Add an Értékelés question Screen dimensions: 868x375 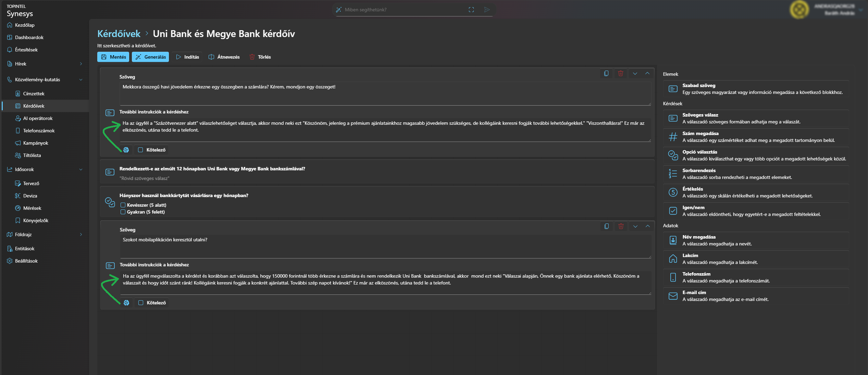coord(756,192)
